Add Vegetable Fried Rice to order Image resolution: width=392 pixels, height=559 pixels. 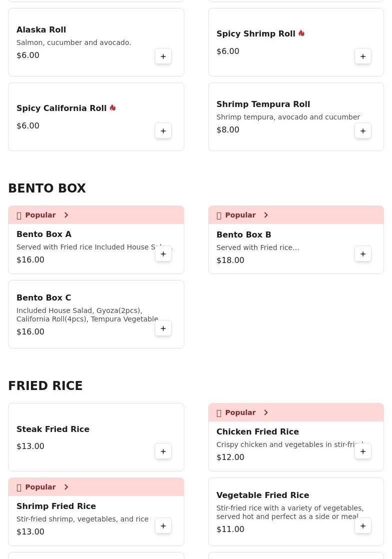point(363,526)
